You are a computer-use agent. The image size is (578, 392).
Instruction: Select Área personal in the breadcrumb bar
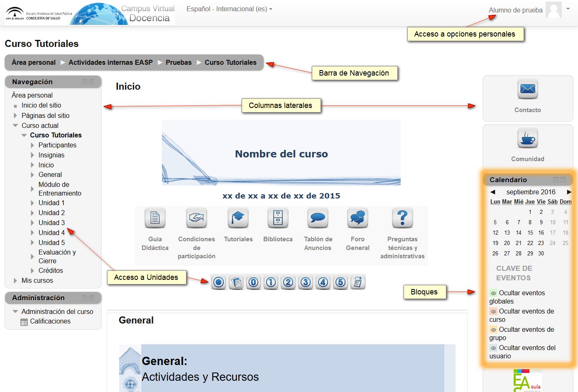coord(34,62)
